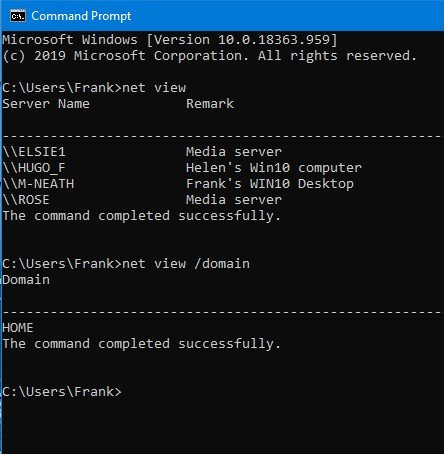Image resolution: width=444 pixels, height=454 pixels.
Task: Click the \\HUGO_F server entry
Action: [x=34, y=168]
